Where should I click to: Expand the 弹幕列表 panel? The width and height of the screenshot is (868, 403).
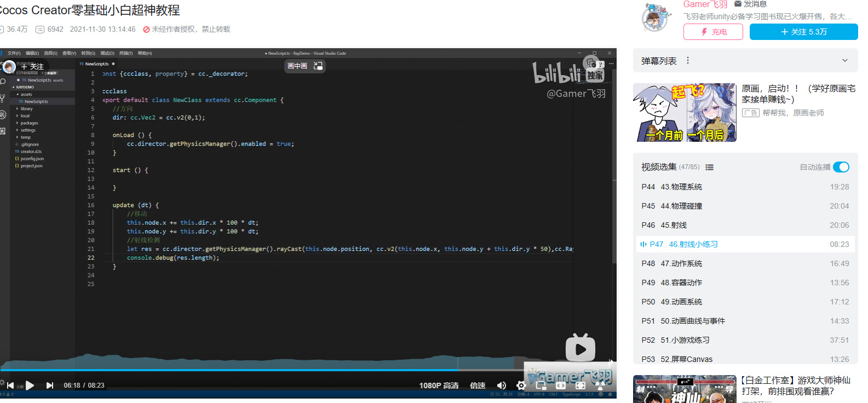coord(845,61)
